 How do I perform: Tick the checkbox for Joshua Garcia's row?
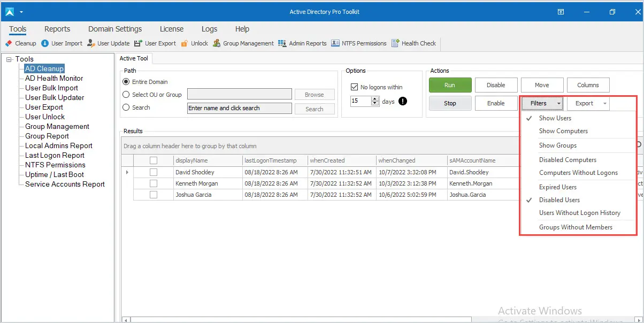154,195
